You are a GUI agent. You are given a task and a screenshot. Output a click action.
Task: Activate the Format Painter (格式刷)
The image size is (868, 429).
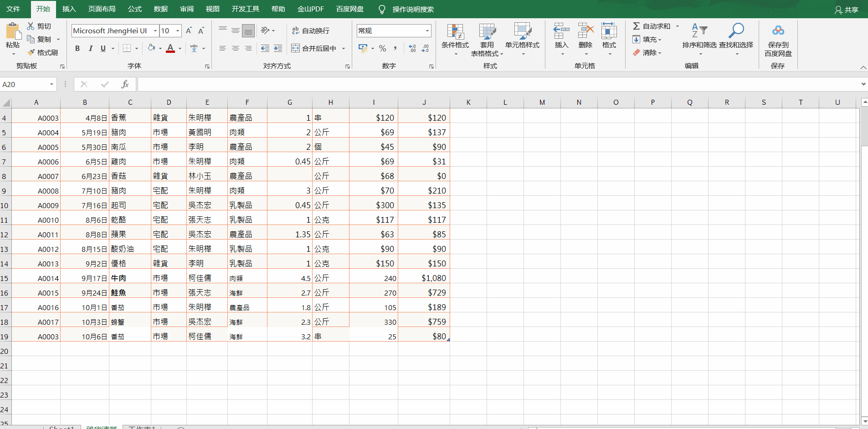click(42, 53)
